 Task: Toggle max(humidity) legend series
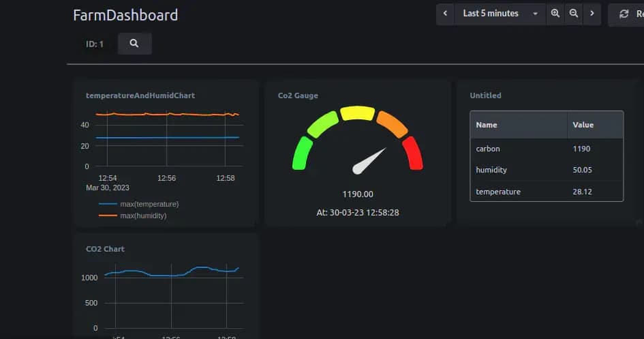(143, 216)
